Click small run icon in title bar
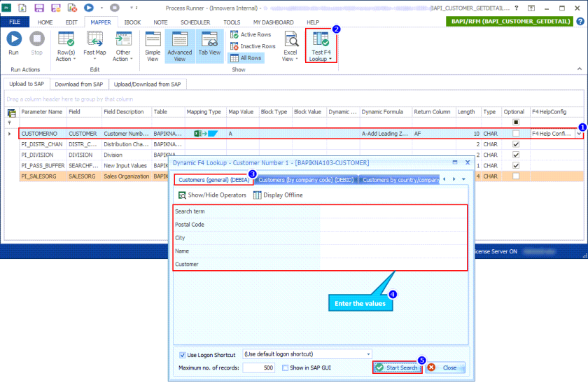This screenshot has height=385, width=588. (x=88, y=8)
